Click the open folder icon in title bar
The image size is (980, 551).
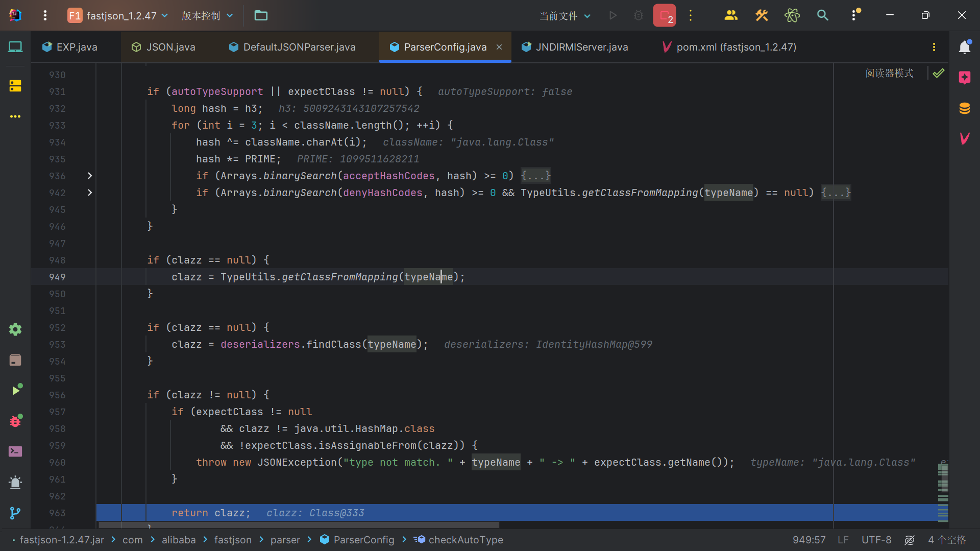[261, 15]
